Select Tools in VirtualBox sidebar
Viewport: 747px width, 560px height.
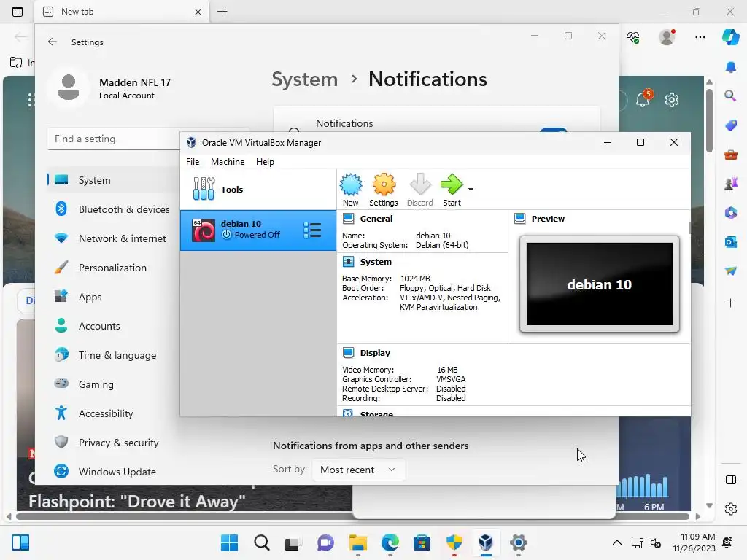tap(258, 189)
